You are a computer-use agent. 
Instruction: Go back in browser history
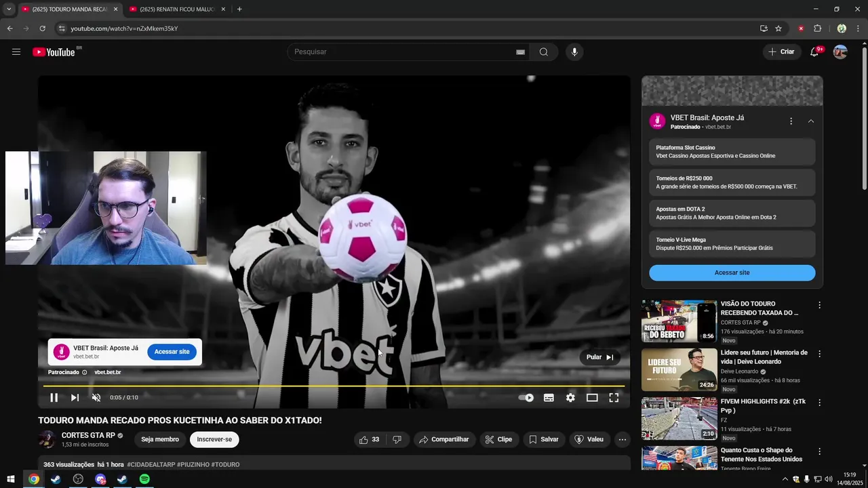(x=9, y=28)
